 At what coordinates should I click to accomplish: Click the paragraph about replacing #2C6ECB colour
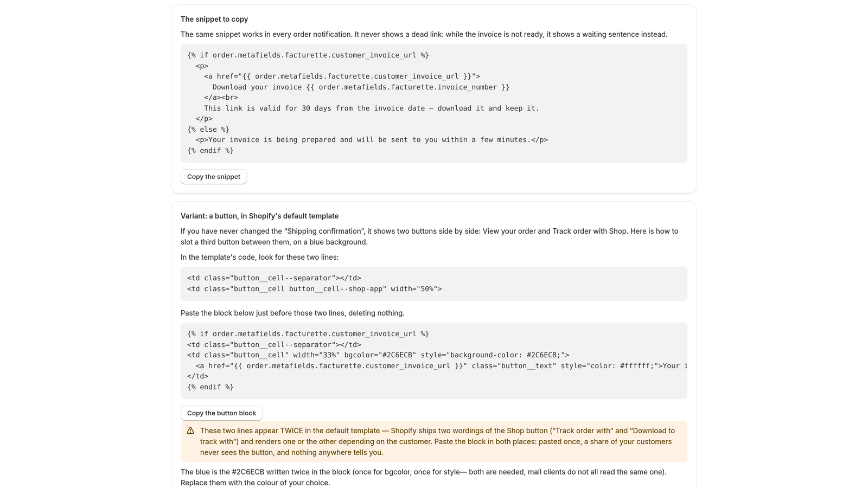[x=424, y=477]
